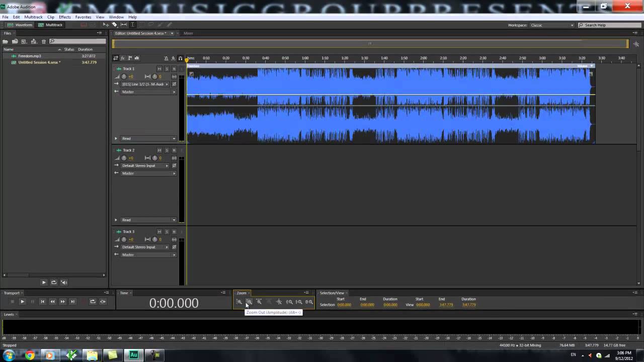The width and height of the screenshot is (644, 362).
Task: Open the Track 1 input device dropdown
Action: [x=145, y=84]
